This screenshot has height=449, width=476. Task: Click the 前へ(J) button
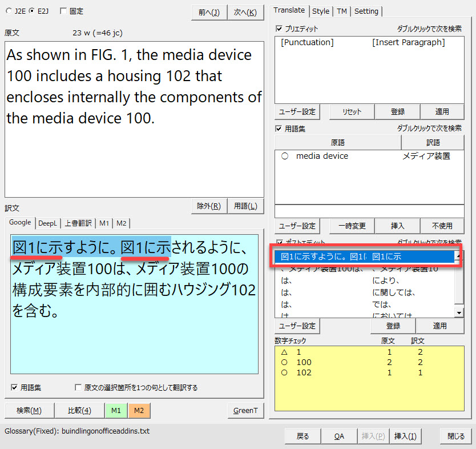pos(209,12)
